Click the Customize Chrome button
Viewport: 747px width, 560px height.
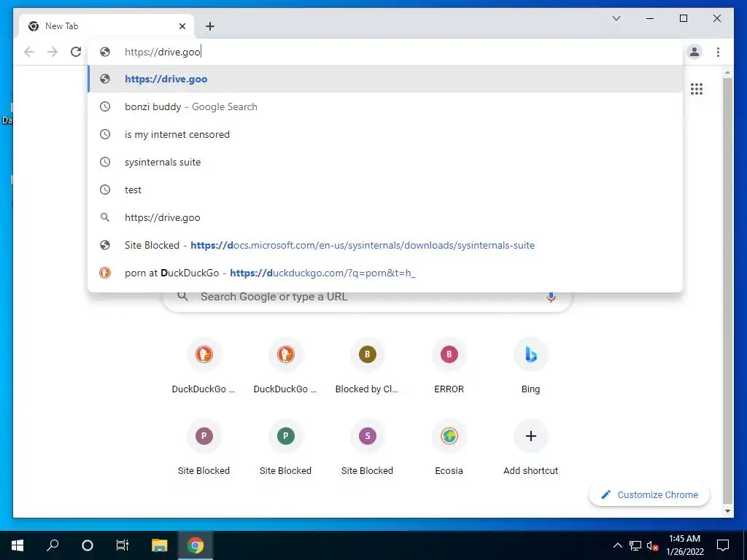pos(649,495)
